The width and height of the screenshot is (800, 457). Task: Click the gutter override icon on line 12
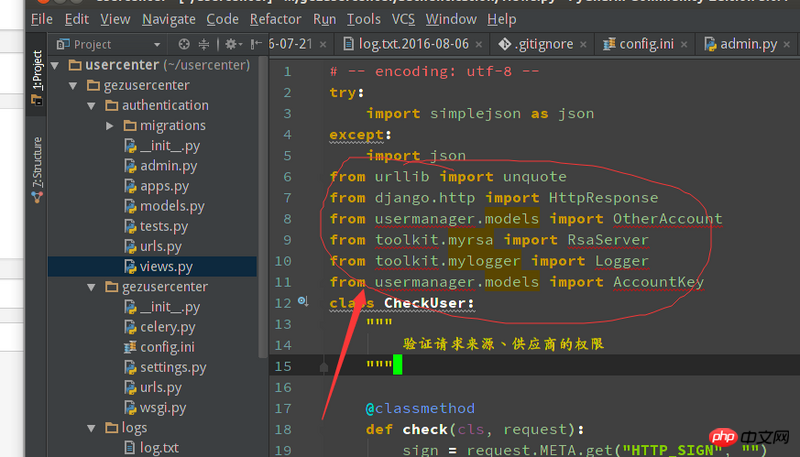click(x=303, y=302)
